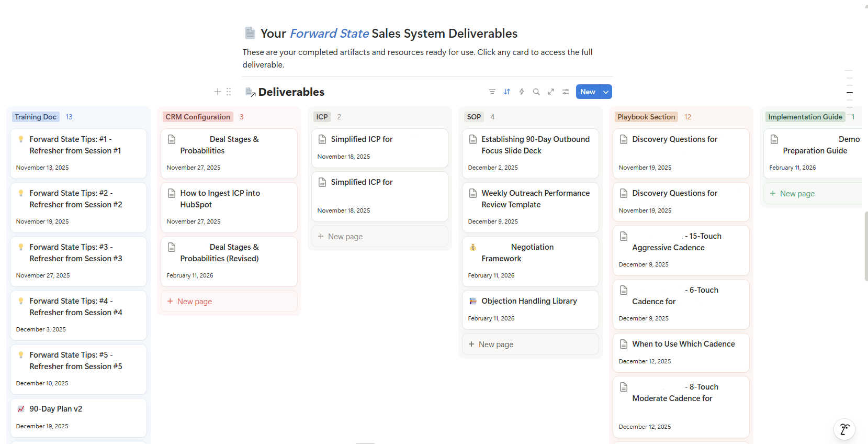The image size is (868, 444).
Task: Click the drag handle dots beside Deliverables
Action: (229, 92)
